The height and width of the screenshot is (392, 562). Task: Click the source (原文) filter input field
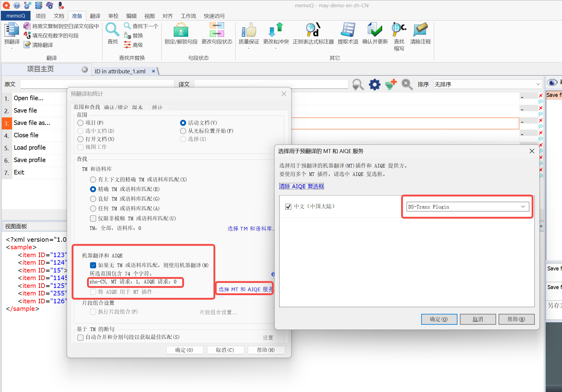pyautogui.click(x=97, y=84)
